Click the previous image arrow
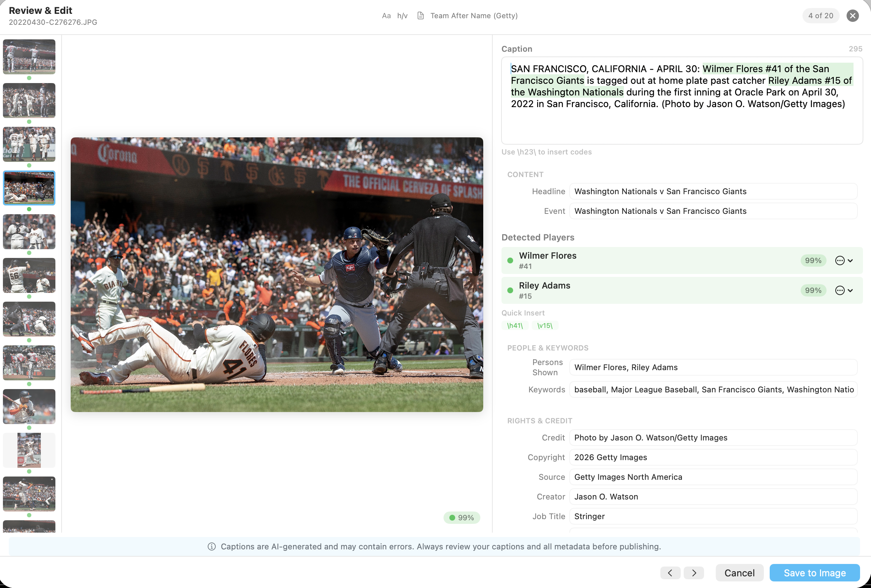The height and width of the screenshot is (588, 871). tap(670, 573)
